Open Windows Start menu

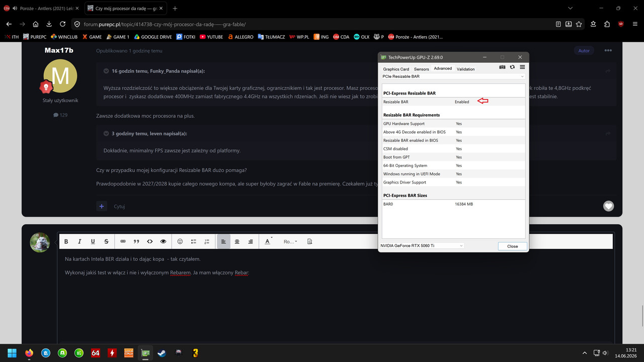tap(12, 353)
